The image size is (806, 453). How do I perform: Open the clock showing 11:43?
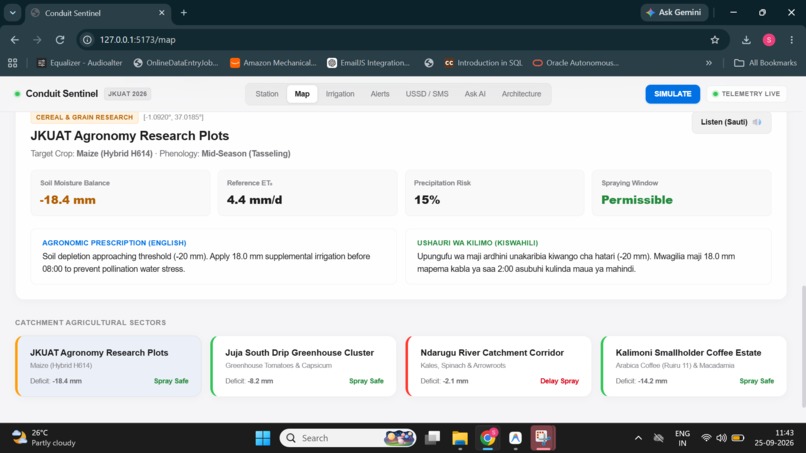click(774, 438)
